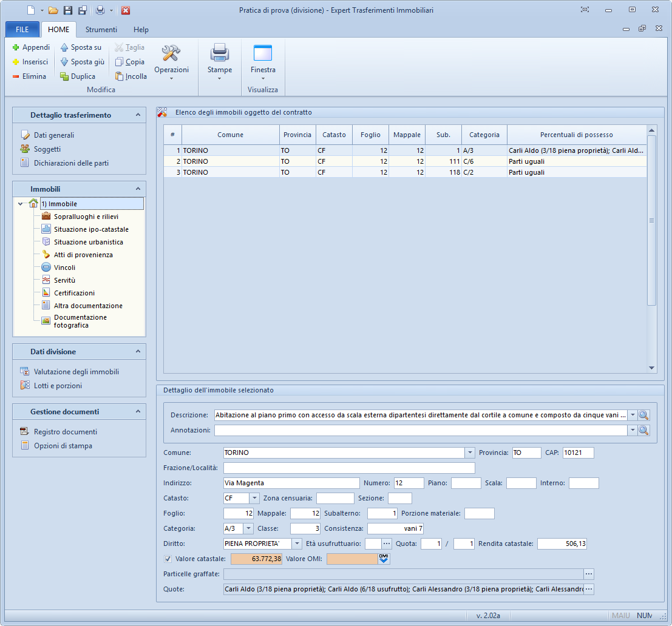Toggle the Valore catastale checkbox
Screen dimensions: 672x626
coord(168,559)
